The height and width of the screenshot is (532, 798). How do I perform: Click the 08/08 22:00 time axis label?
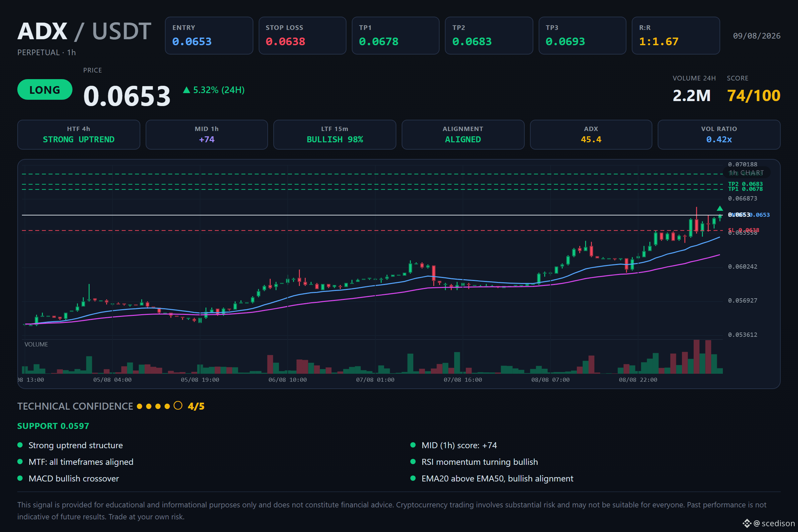pos(638,380)
